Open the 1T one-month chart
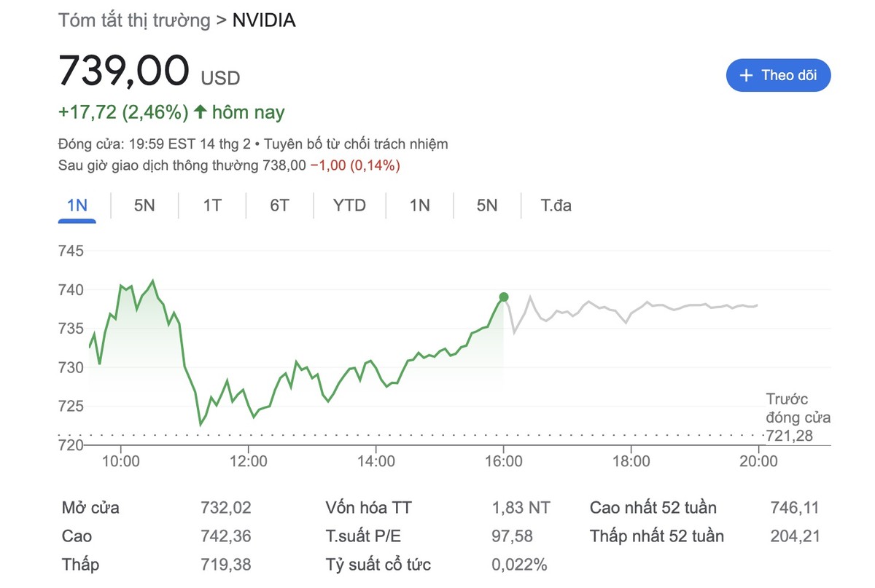Viewport: 875px width, 588px height. [211, 205]
